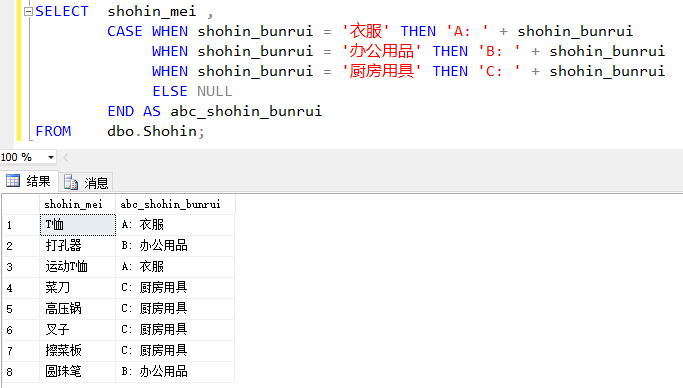The image size is (683, 388).
Task: Click the 'C: 厨房用具' cell in row 7
Action: (x=175, y=351)
